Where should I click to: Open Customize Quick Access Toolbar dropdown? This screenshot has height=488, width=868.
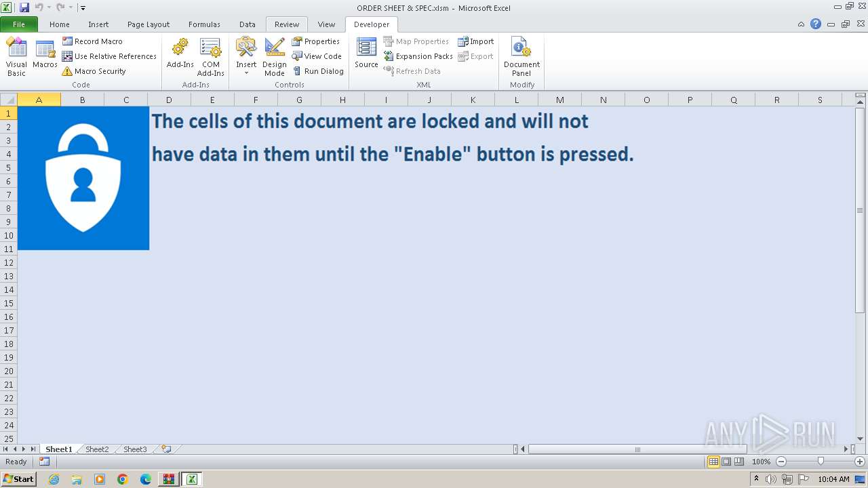pyautogui.click(x=83, y=8)
